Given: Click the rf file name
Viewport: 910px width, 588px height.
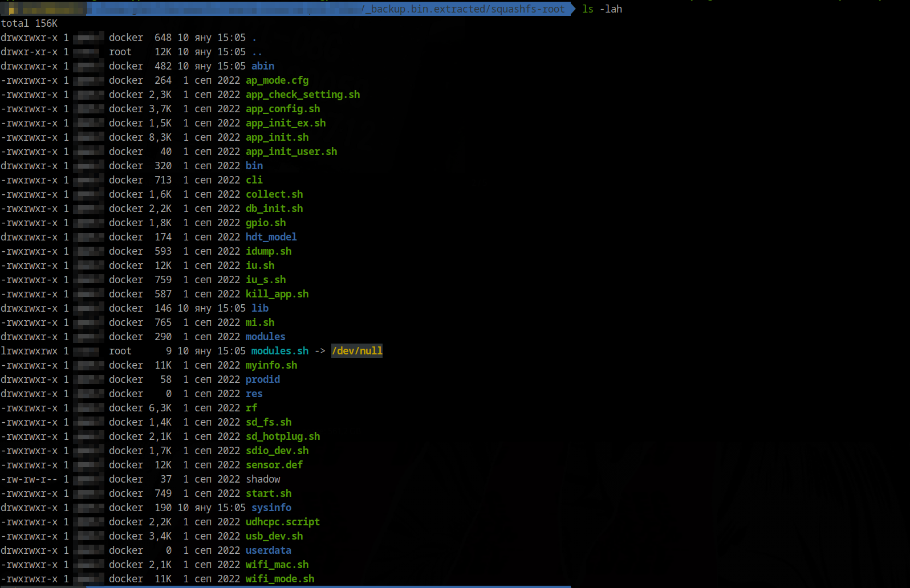Looking at the screenshot, I should click(251, 408).
